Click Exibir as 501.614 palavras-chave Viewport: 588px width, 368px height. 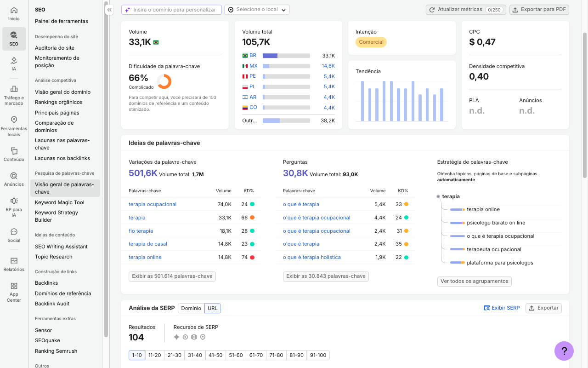tap(172, 276)
